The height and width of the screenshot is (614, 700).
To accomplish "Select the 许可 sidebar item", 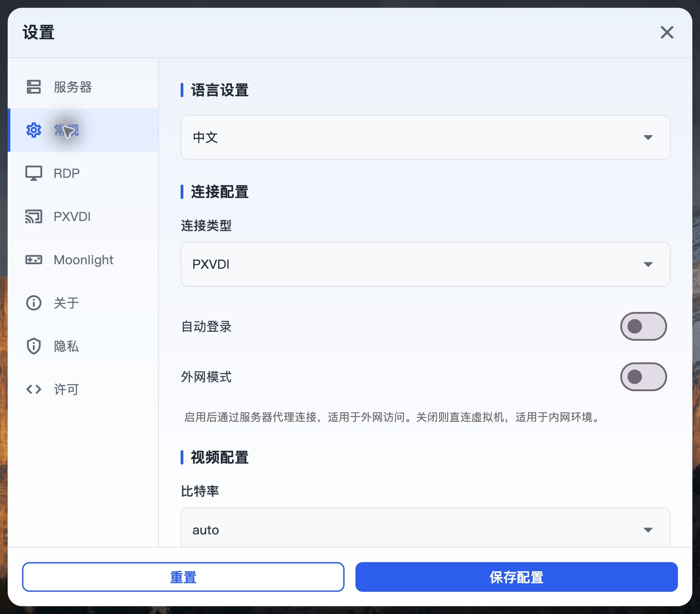I will tap(83, 389).
